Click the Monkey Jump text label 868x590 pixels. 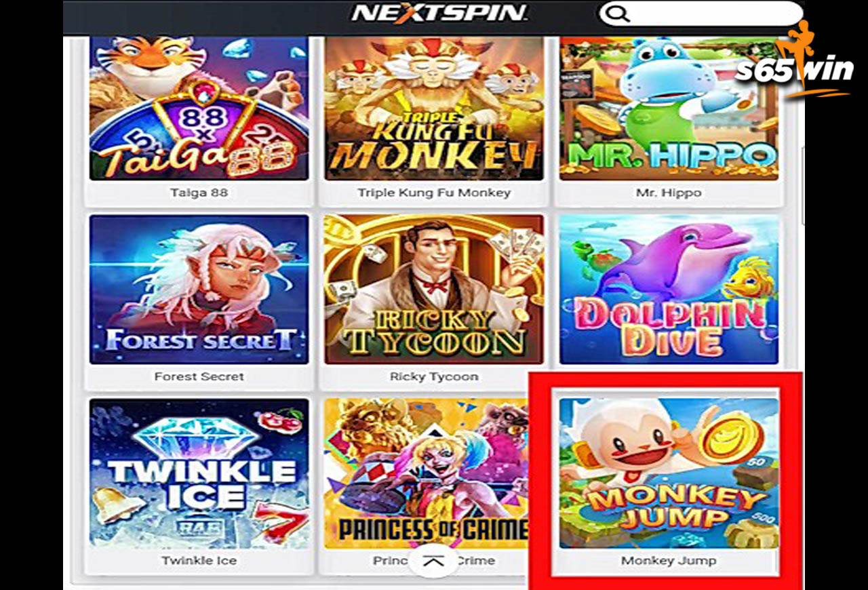pyautogui.click(x=669, y=561)
